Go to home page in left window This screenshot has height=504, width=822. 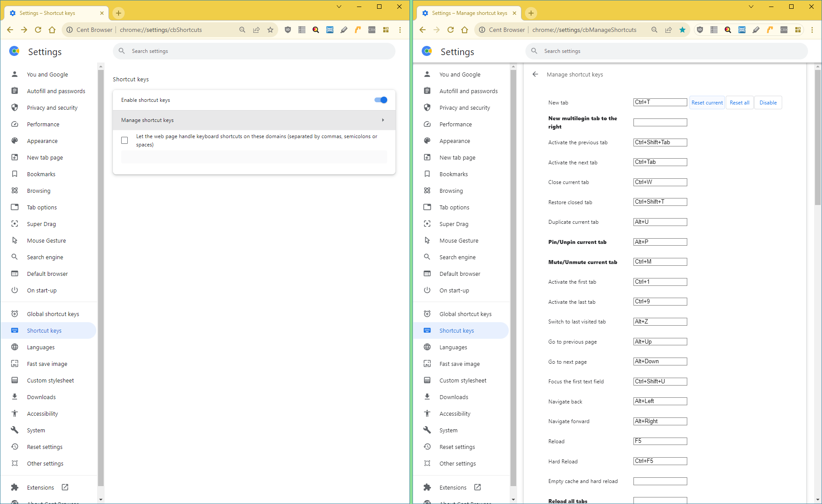52,30
